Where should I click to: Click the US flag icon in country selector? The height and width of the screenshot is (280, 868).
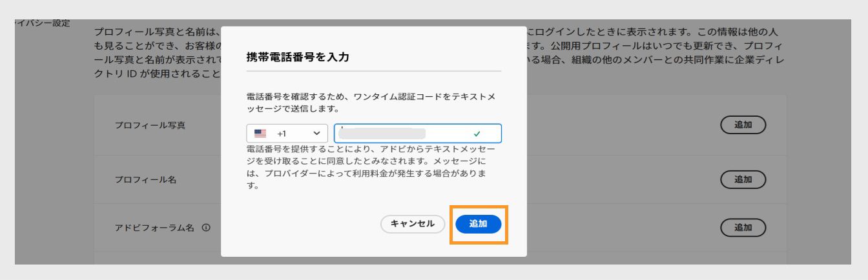(x=260, y=134)
